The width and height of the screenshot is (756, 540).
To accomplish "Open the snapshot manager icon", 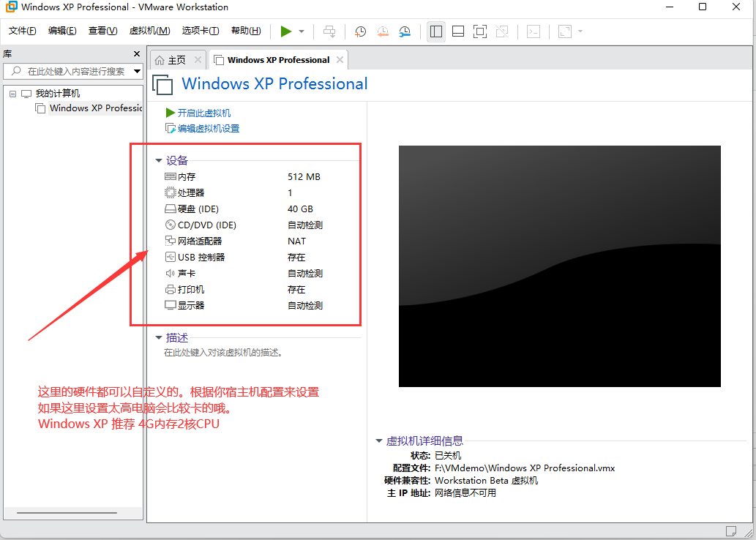I will point(403,31).
